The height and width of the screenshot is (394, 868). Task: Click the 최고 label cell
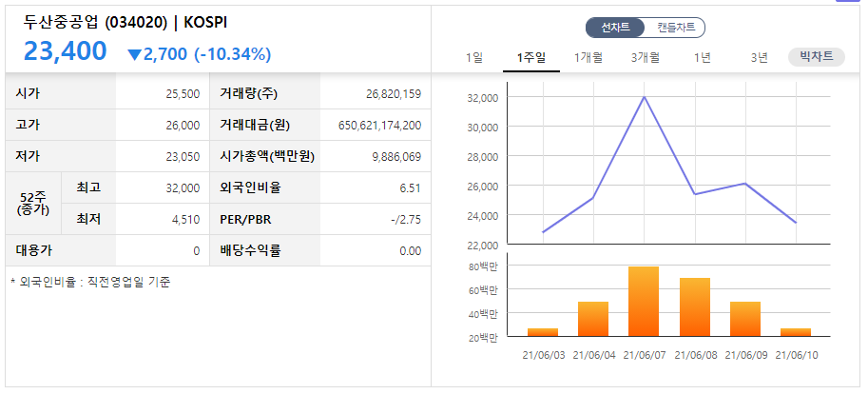88,187
